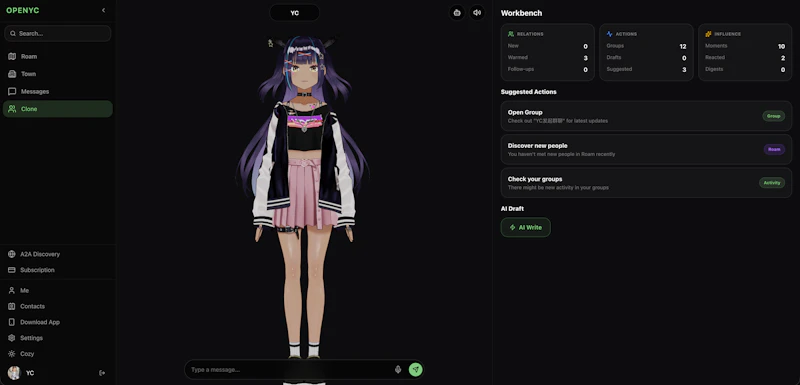Collapse the sidebar with the chevron
This screenshot has width=800, height=385.
pyautogui.click(x=104, y=10)
